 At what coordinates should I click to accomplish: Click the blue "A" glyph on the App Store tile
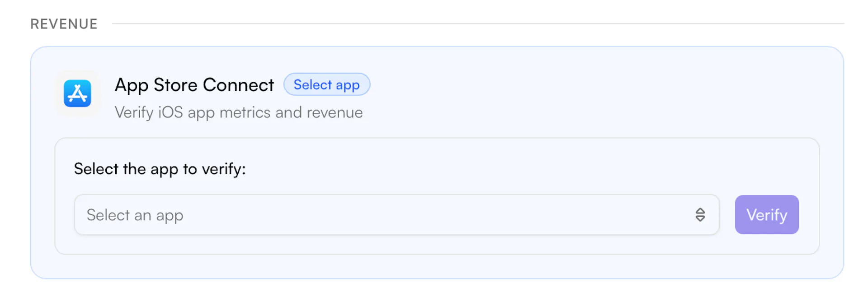click(77, 93)
